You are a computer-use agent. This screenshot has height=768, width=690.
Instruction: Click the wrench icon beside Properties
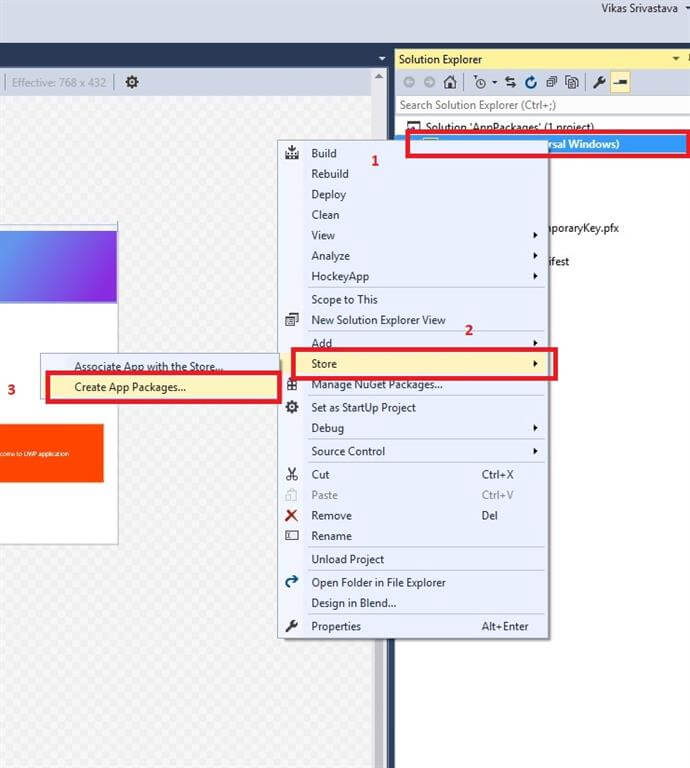click(292, 625)
